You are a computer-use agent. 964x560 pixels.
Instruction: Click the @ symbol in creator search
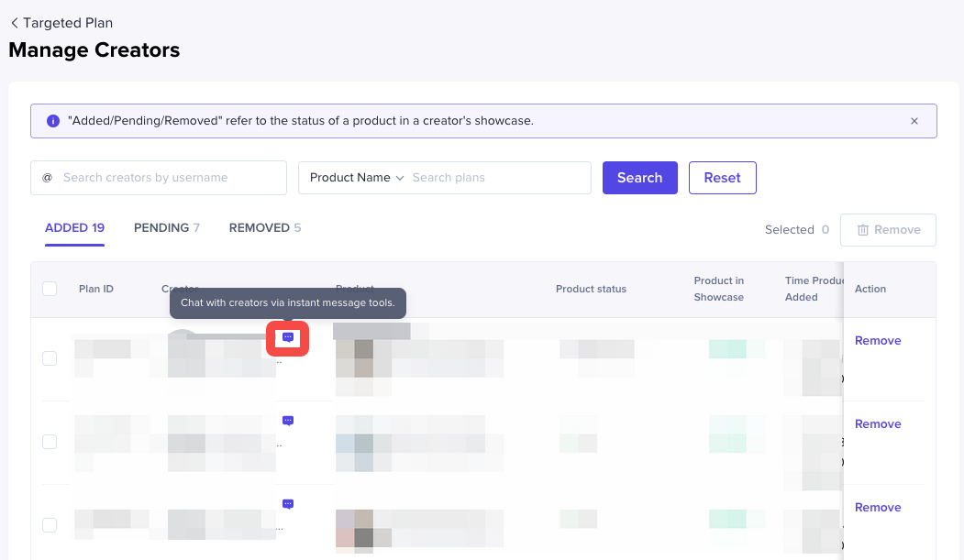click(47, 178)
